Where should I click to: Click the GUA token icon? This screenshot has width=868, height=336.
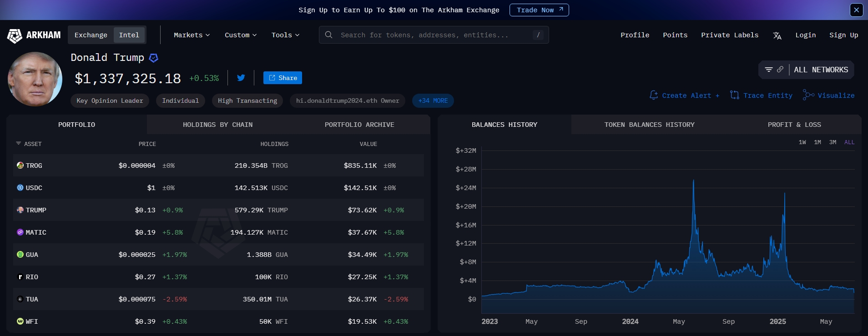click(x=20, y=255)
